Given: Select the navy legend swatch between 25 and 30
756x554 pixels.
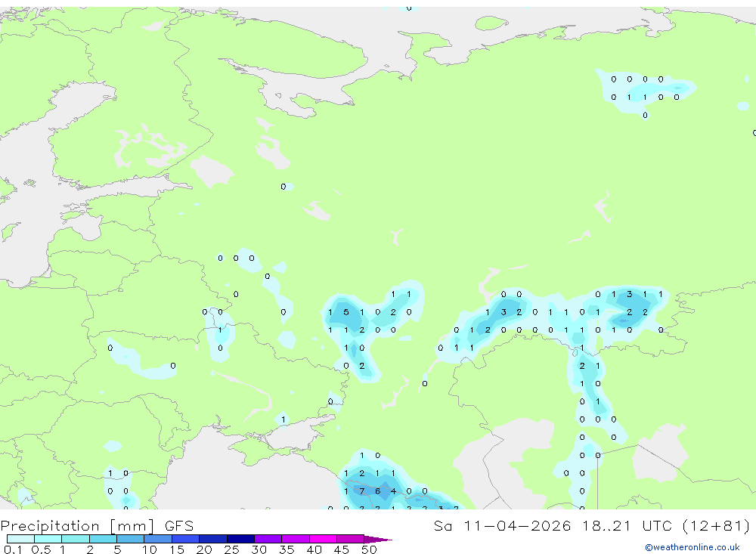Looking at the screenshot, I should coord(240,539).
